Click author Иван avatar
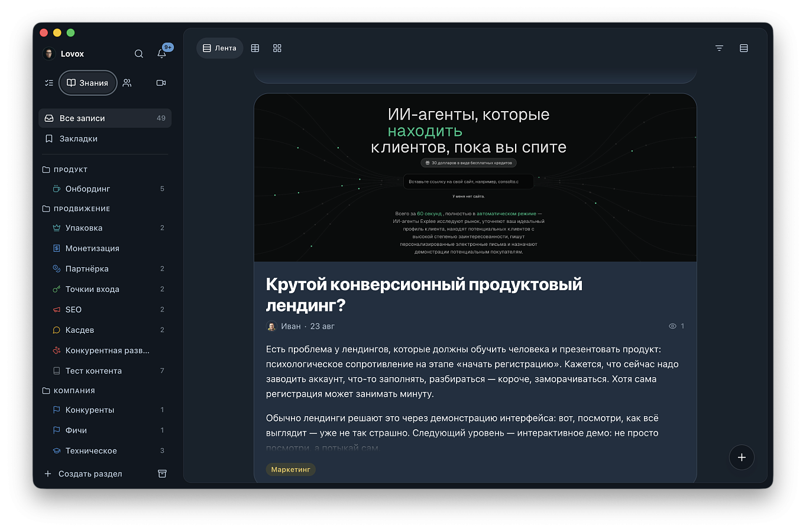Screen dimensions: 806x532 (x=271, y=326)
